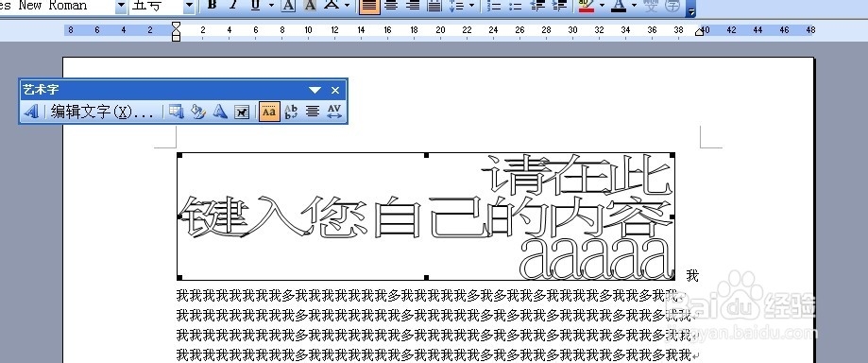868x363 pixels.
Task: Toggle italic formatting
Action: coord(233,6)
